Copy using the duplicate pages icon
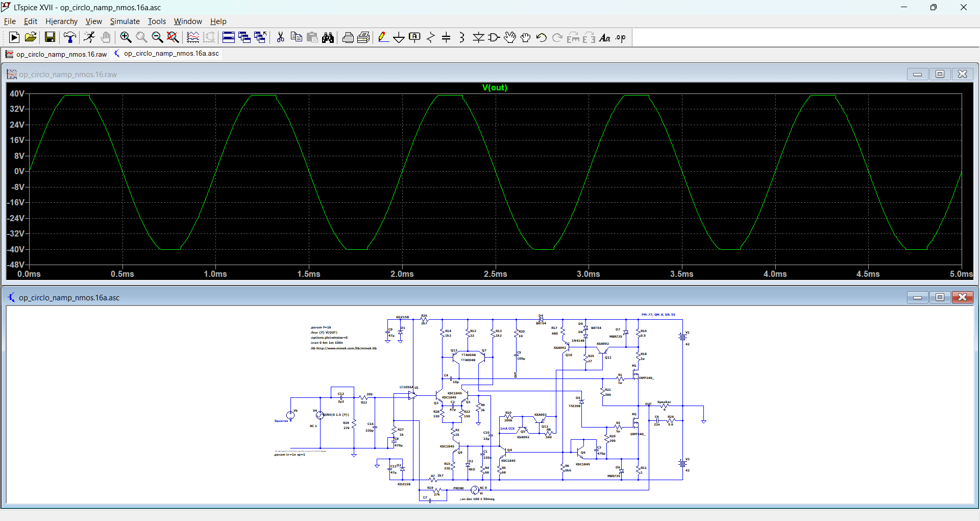The width and height of the screenshot is (980, 521). pos(296,37)
